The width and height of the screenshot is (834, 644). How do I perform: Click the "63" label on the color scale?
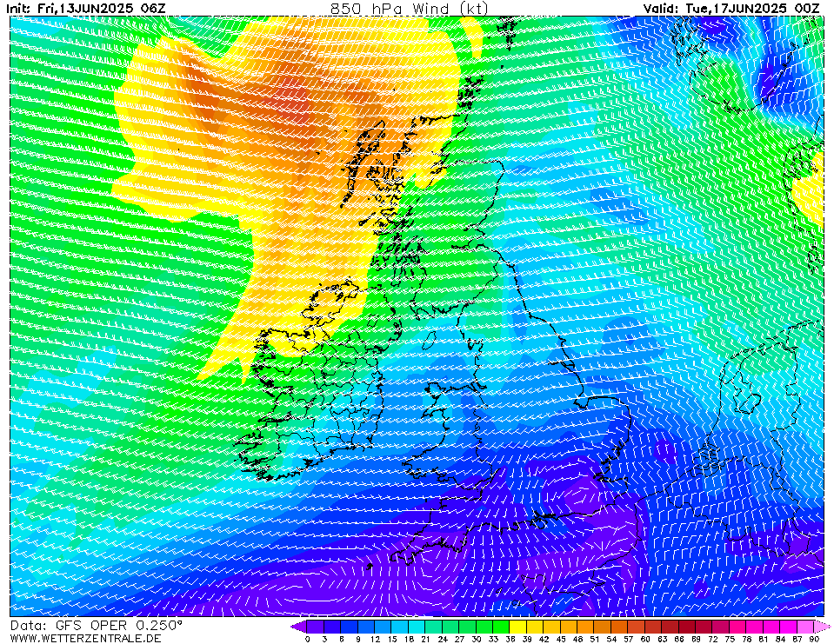point(662,639)
